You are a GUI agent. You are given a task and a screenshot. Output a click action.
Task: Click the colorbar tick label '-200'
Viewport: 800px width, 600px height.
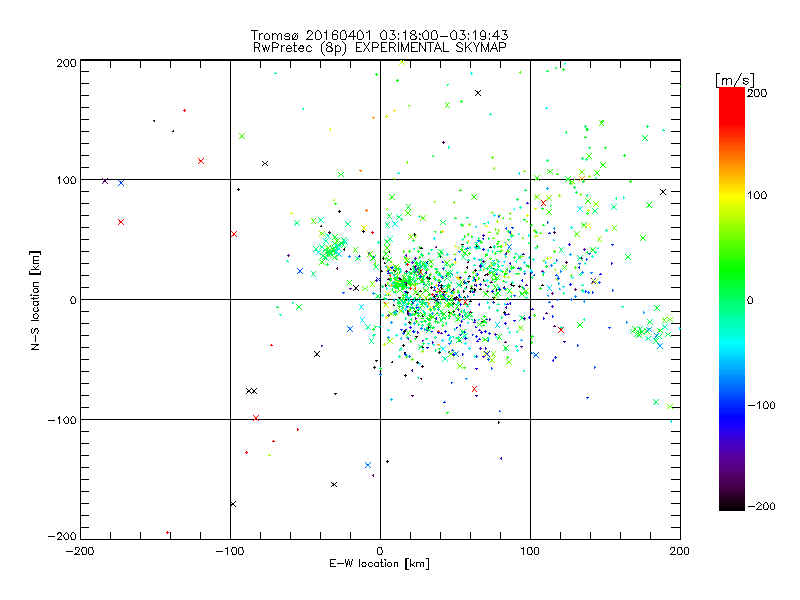point(761,506)
